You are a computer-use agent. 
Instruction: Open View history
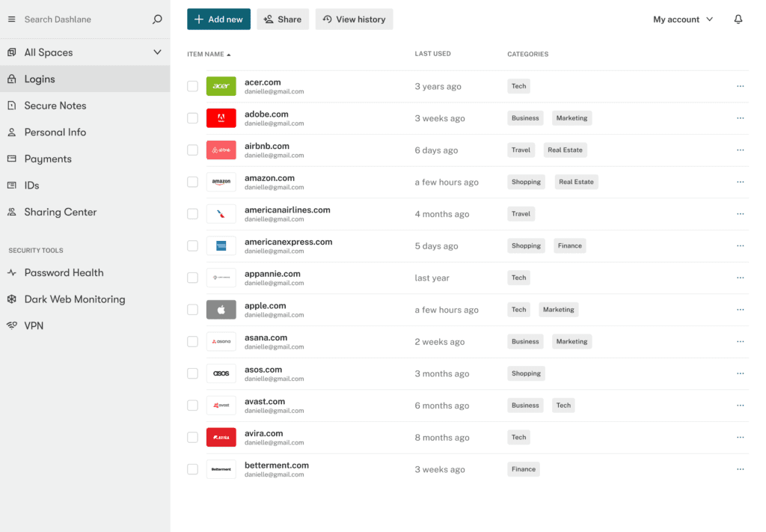coord(354,19)
